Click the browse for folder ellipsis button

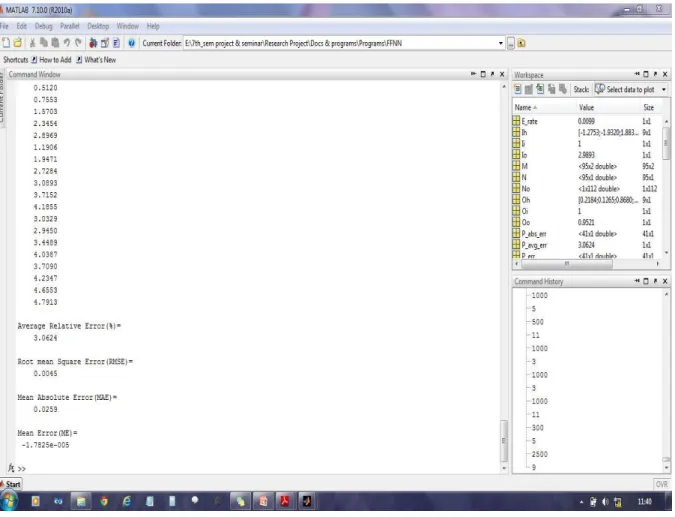[511, 43]
